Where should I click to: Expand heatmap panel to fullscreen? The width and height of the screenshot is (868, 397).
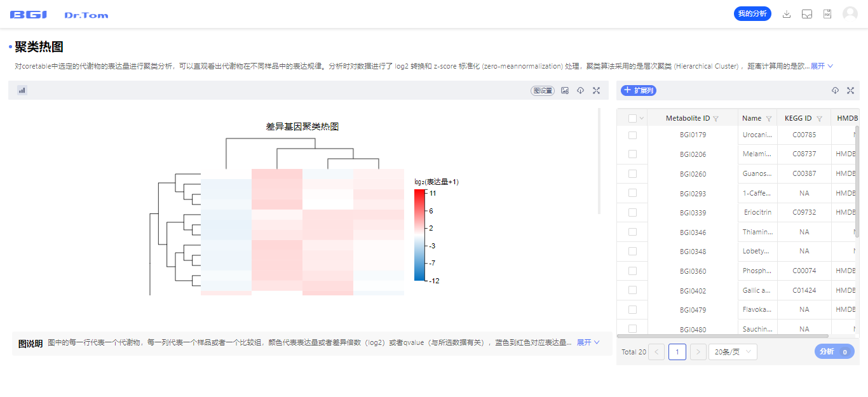tap(596, 91)
